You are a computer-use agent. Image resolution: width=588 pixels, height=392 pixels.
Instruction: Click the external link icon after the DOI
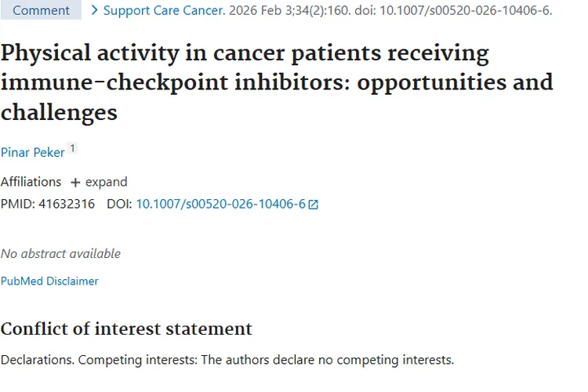[314, 205]
